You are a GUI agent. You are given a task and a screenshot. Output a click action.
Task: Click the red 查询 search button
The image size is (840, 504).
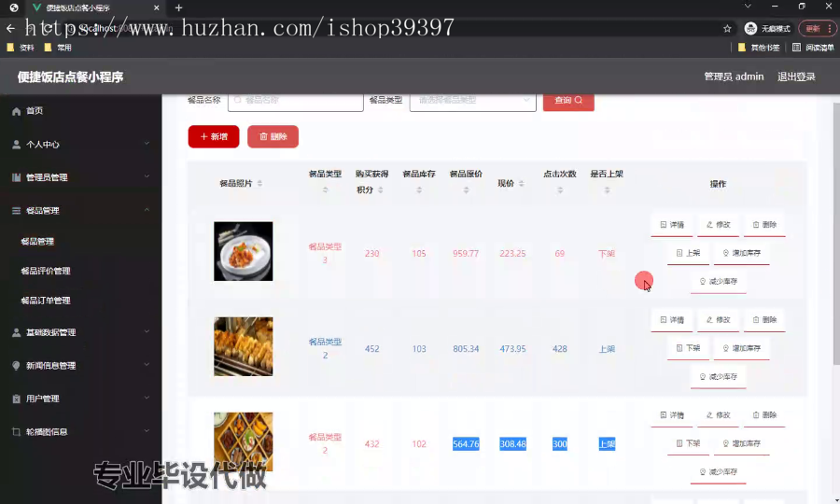pos(568,101)
